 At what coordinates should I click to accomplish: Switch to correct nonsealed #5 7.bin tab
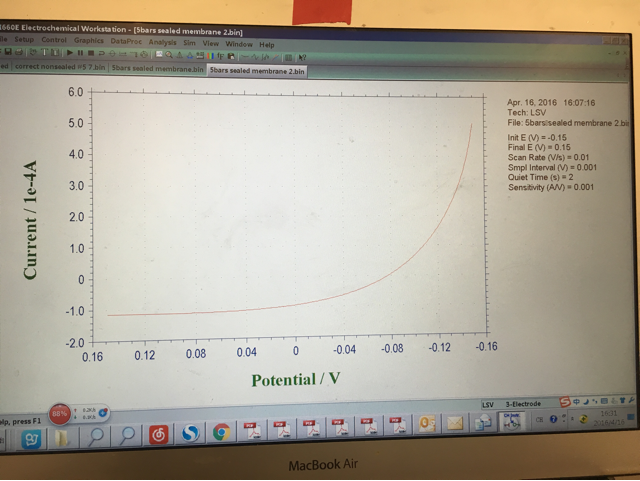pos(60,67)
